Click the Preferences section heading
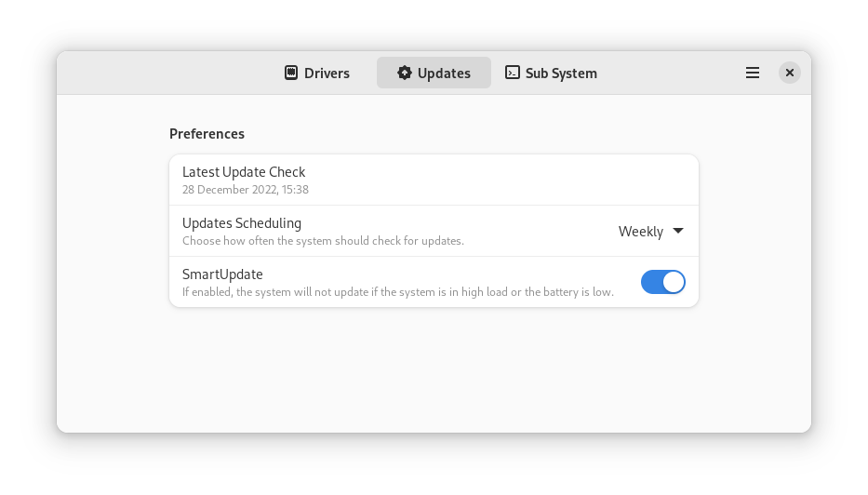Image resolution: width=868 pixels, height=495 pixels. pos(207,134)
